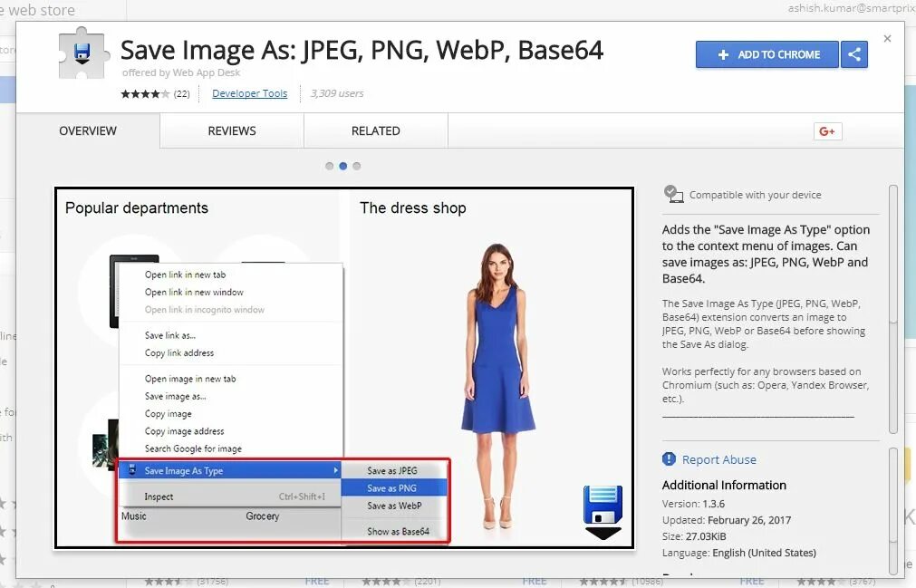This screenshot has height=588, width=916.
Task: Select the third carousel dot
Action: (356, 166)
